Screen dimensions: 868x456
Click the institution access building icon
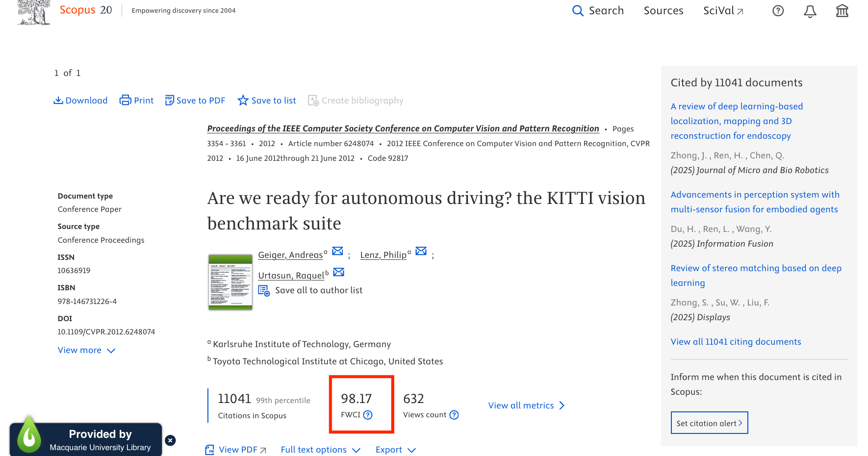pyautogui.click(x=842, y=10)
